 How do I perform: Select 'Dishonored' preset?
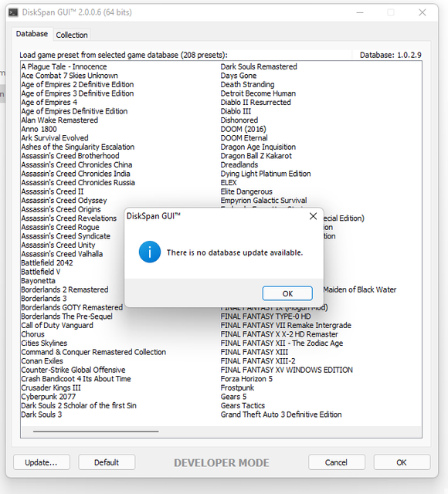(x=239, y=120)
